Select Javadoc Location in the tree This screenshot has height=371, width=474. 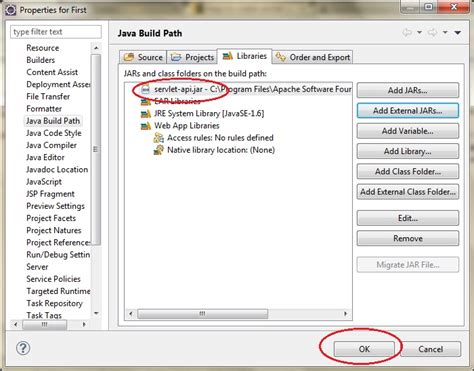[x=57, y=170]
